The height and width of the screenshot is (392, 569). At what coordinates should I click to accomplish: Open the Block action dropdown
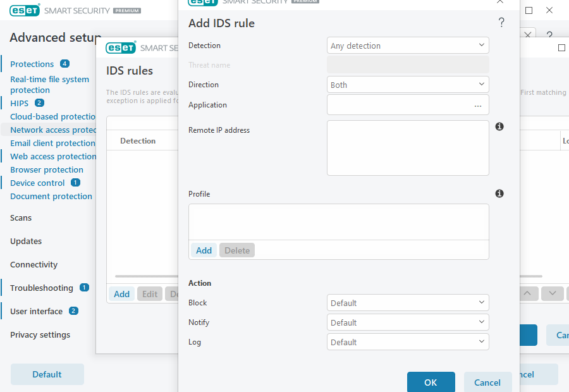(x=407, y=302)
